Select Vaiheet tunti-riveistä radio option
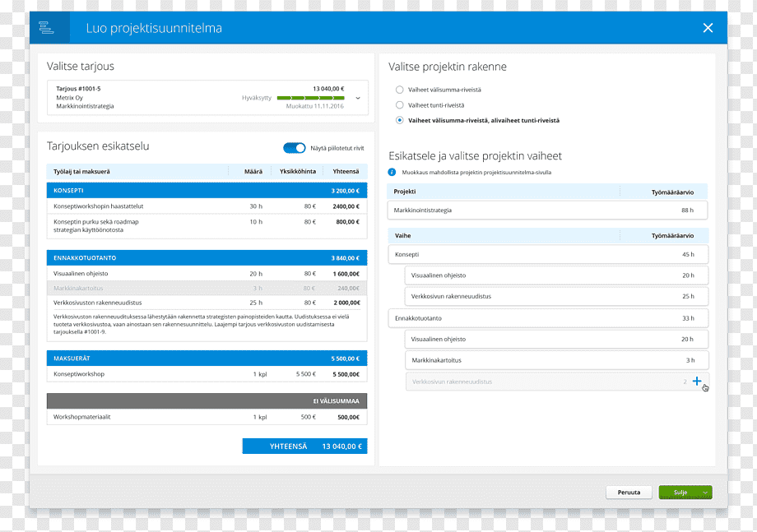757x532 pixels. click(400, 105)
